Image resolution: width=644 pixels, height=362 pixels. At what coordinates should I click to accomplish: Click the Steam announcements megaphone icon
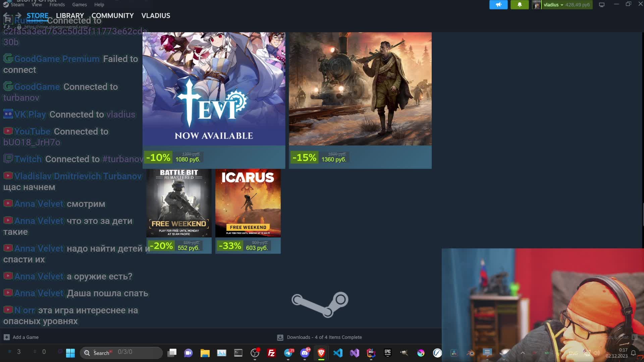[x=498, y=5]
